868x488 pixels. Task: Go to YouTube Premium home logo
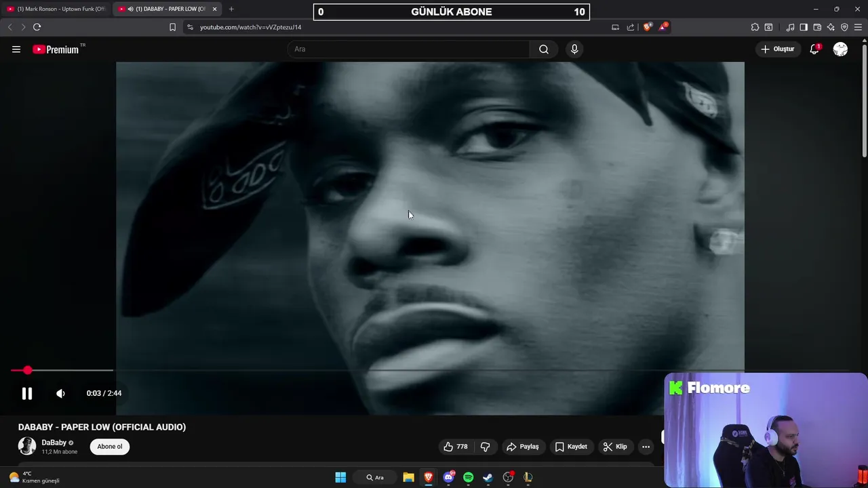click(56, 49)
